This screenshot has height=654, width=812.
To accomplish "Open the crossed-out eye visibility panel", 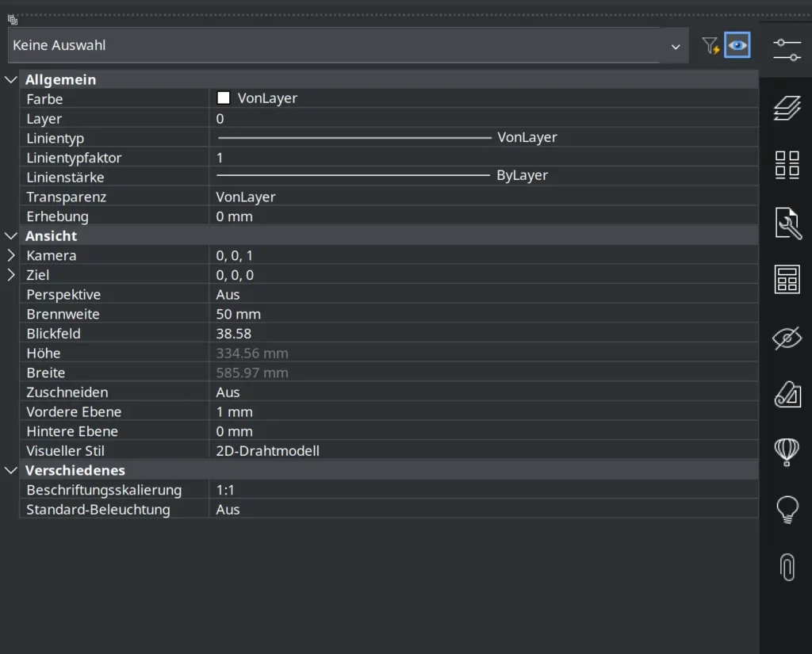I will point(787,338).
